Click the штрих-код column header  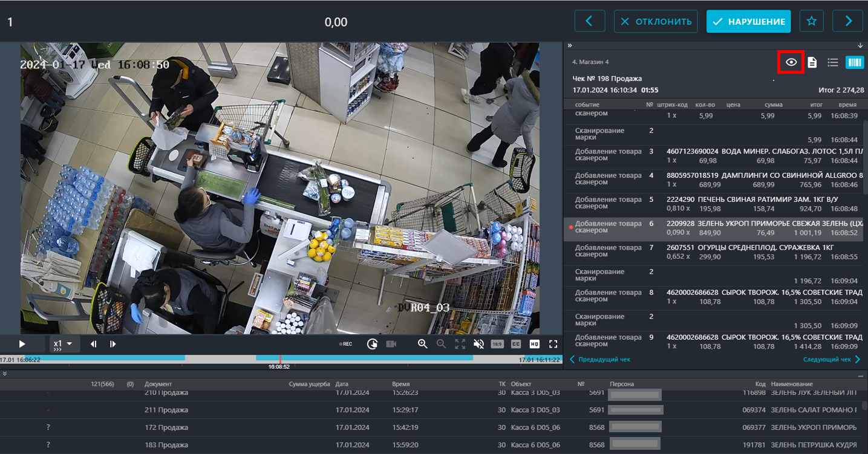click(671, 105)
